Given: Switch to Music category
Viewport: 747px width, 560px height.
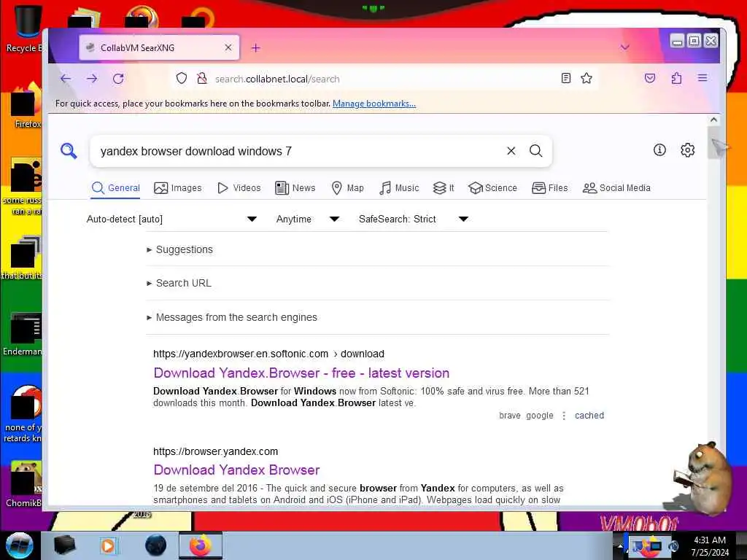Looking at the screenshot, I should pyautogui.click(x=399, y=188).
